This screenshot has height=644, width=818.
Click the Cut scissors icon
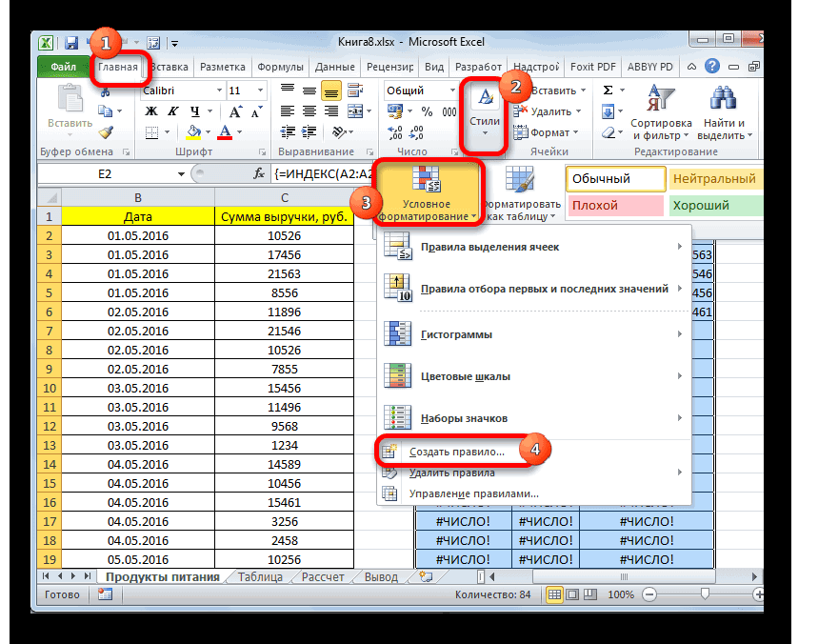106,91
